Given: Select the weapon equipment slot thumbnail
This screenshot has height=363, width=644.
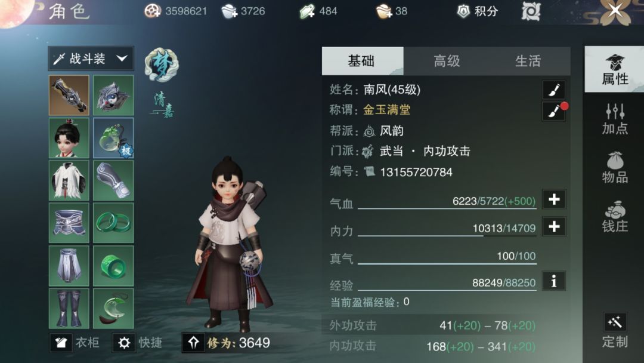Looking at the screenshot, I should (69, 95).
